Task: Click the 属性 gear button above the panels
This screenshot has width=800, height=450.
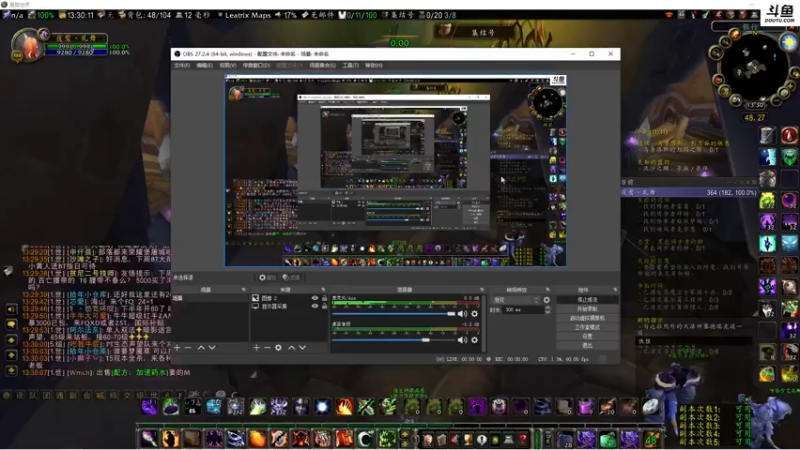Action: pyautogui.click(x=267, y=278)
